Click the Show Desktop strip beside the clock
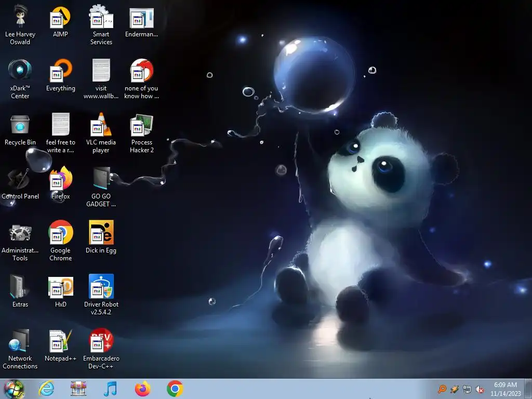Image resolution: width=532 pixels, height=399 pixels. pos(528,389)
